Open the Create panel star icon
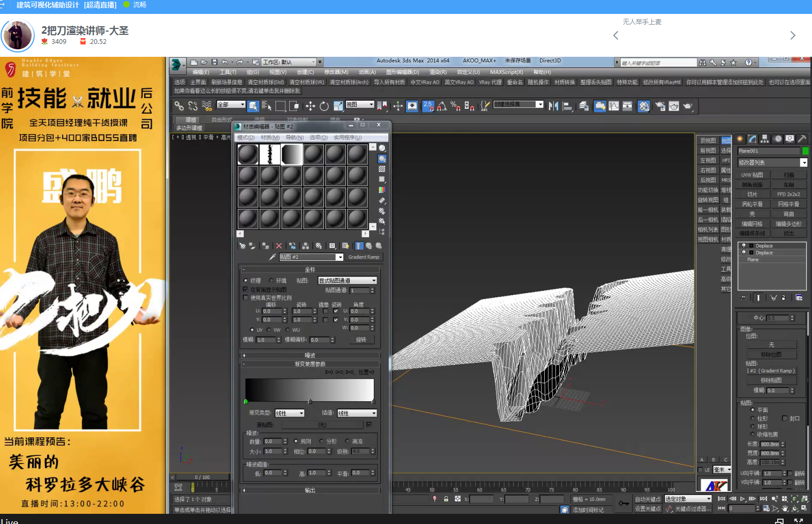 coord(740,139)
